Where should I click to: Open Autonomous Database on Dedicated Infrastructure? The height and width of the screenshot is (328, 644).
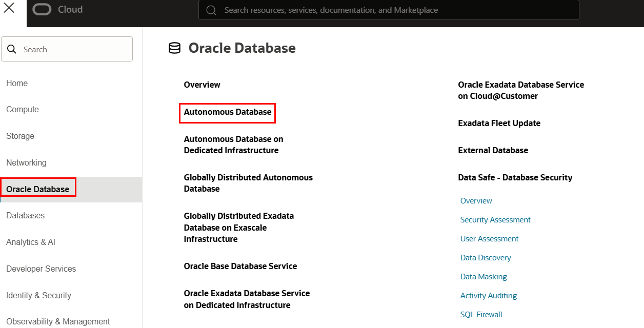click(234, 145)
